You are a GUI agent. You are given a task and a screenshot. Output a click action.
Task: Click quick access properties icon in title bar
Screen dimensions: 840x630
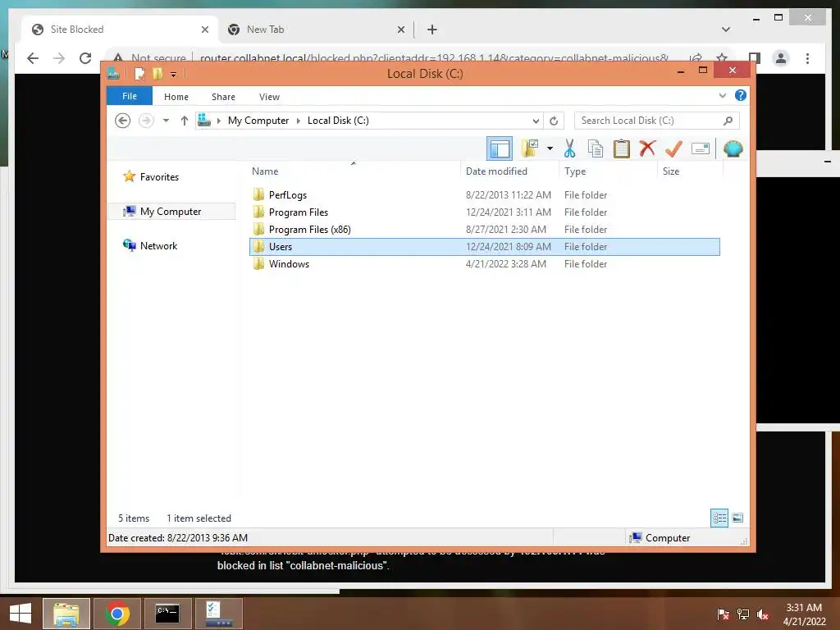(139, 73)
